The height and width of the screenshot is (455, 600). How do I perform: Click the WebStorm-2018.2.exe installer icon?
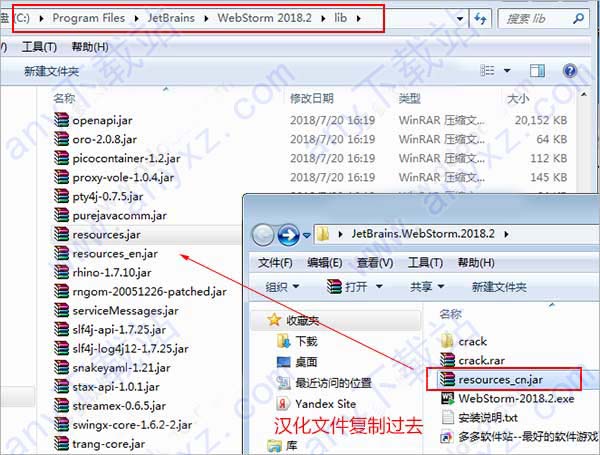[x=447, y=398]
